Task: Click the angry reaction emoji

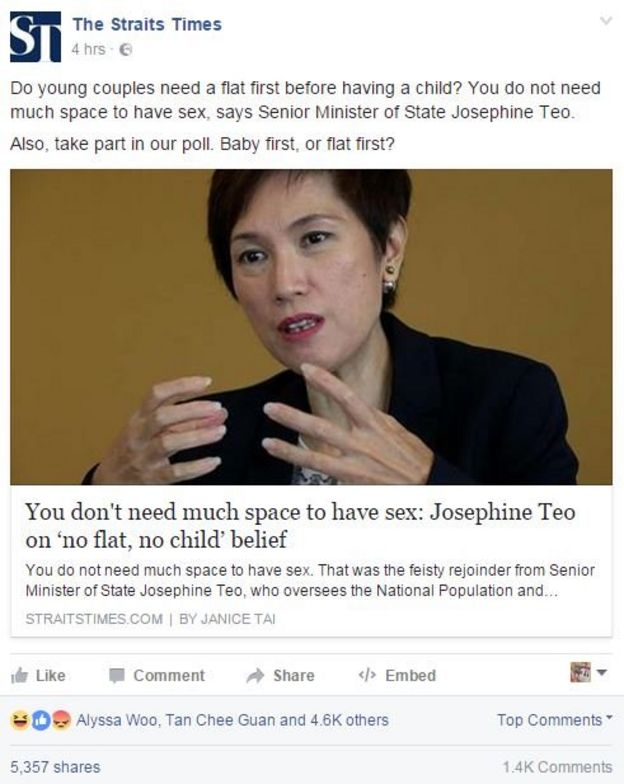Action: [x=61, y=720]
